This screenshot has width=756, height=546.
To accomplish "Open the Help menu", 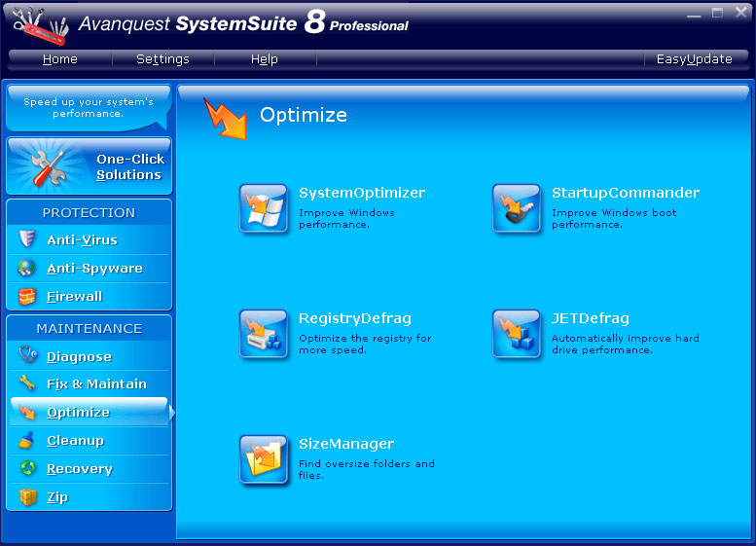I will (264, 58).
